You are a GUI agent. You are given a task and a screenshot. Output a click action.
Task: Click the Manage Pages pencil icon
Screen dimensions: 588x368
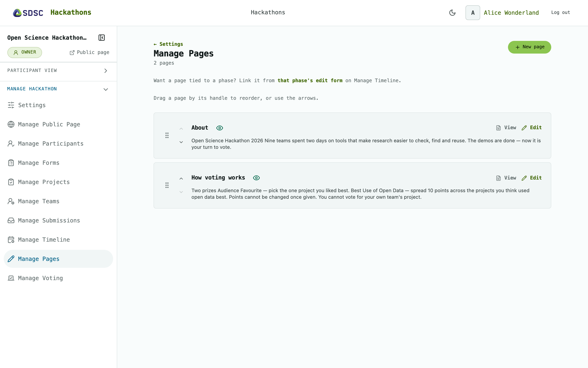(11, 259)
